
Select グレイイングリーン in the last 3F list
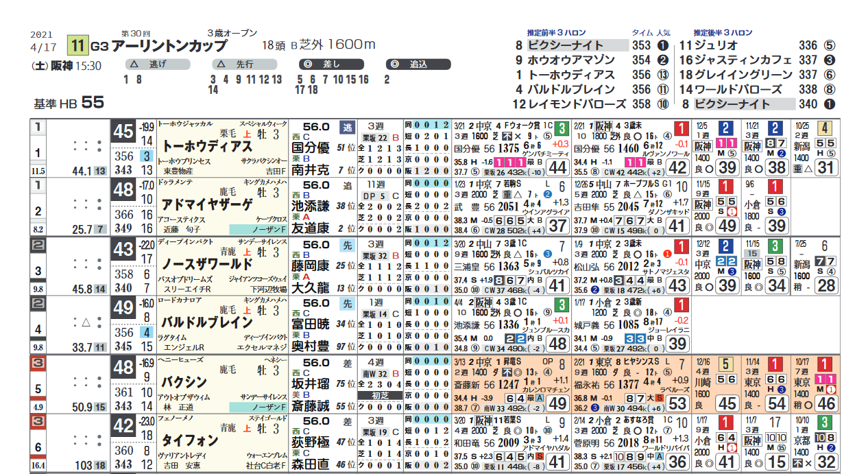tap(744, 75)
